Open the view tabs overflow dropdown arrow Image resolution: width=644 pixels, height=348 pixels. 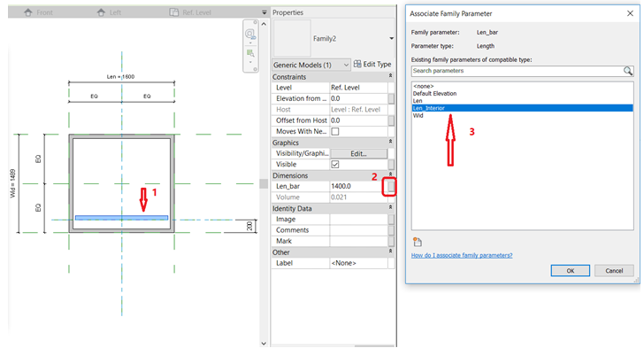click(264, 12)
